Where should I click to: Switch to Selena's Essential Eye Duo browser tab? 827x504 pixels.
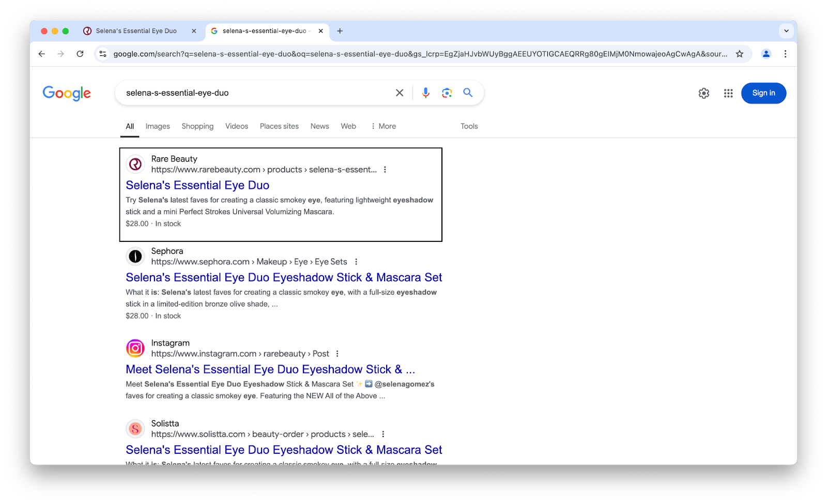136,31
